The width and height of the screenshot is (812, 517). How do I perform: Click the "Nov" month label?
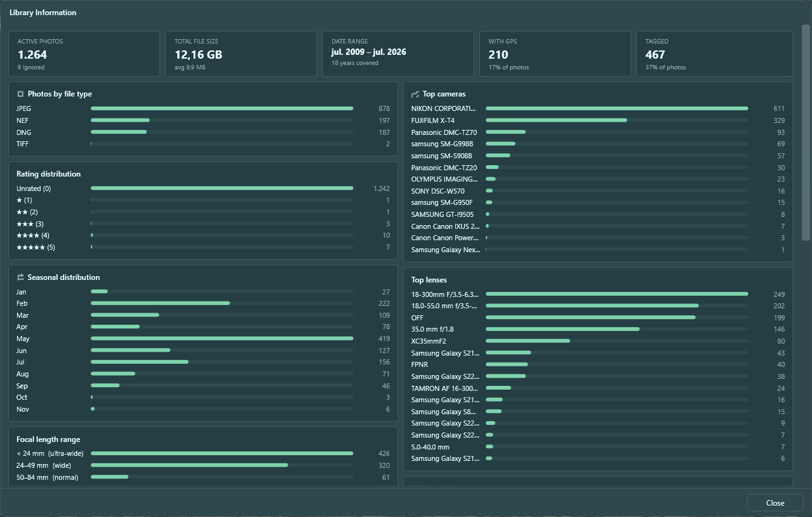(22, 409)
